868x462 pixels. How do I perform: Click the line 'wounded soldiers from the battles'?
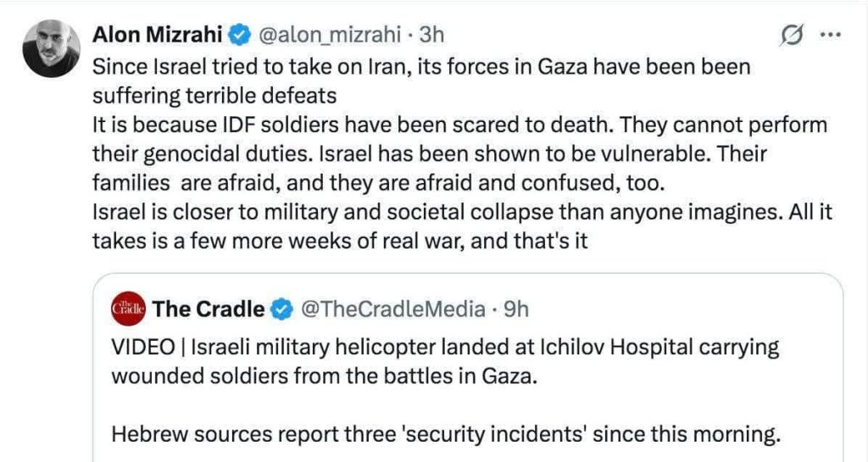point(324,377)
